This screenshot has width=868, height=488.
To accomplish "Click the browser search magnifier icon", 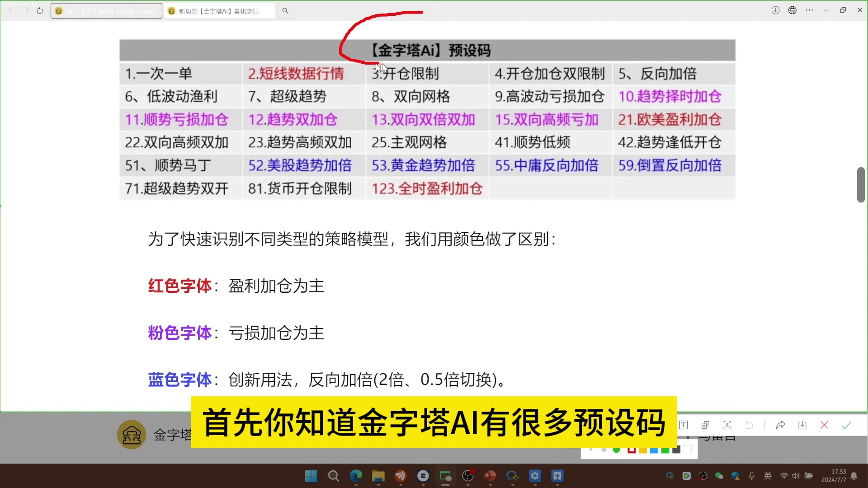I will (285, 11).
